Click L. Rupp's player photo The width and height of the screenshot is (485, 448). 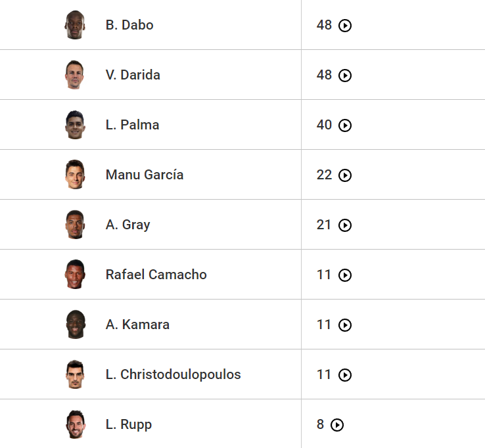76,424
